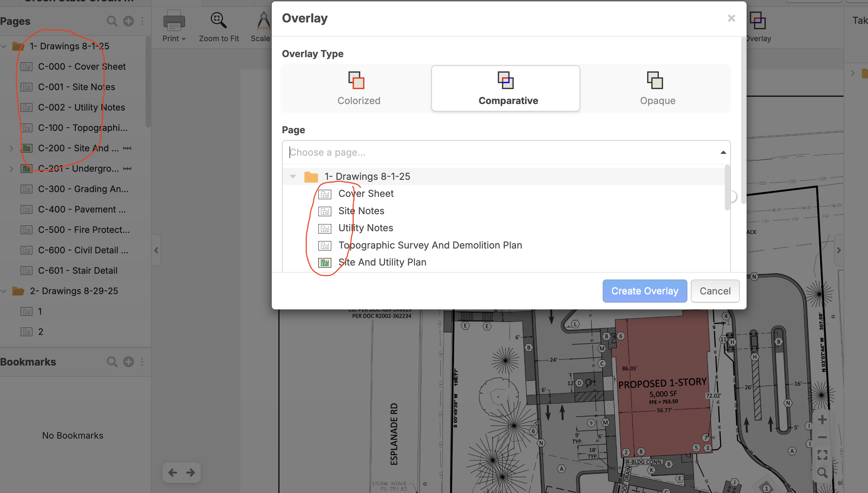868x493 pixels.
Task: Add a bookmark with the plus icon
Action: (128, 362)
